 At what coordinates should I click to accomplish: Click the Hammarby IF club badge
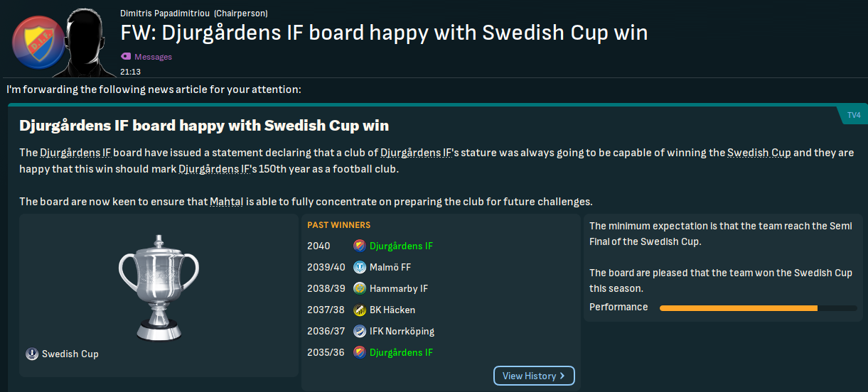[360, 288]
